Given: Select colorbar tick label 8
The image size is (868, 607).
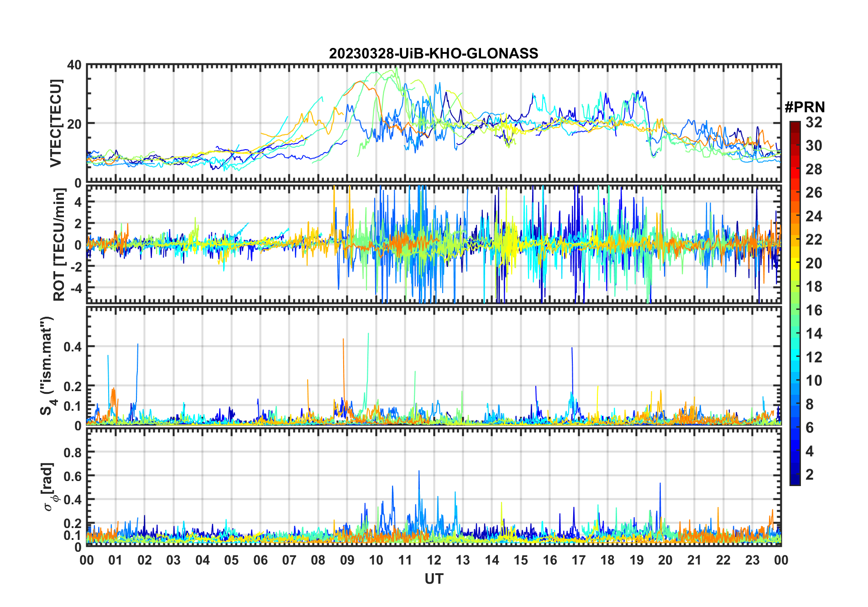Looking at the screenshot, I should 810,404.
